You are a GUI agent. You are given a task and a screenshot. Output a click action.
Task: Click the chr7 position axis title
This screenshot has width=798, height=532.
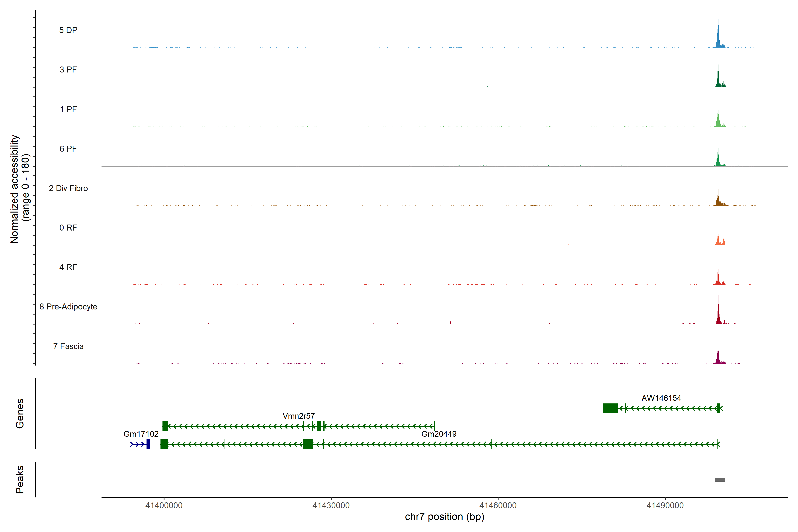click(444, 517)
